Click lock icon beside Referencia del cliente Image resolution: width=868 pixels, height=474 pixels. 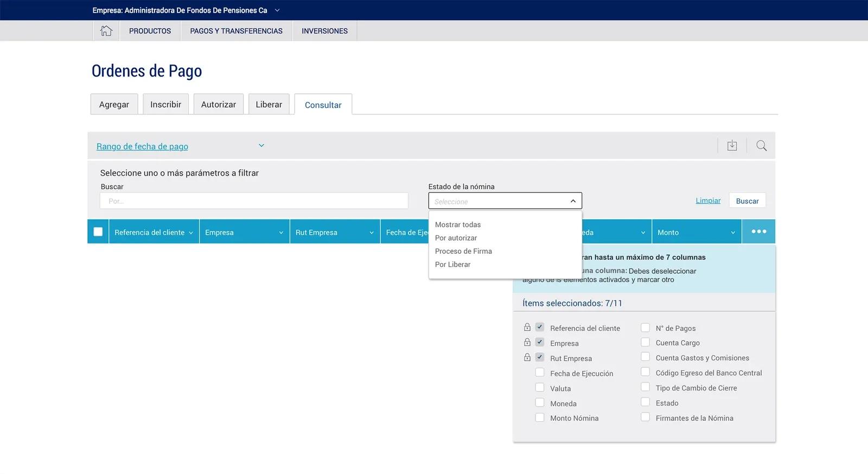pyautogui.click(x=527, y=327)
